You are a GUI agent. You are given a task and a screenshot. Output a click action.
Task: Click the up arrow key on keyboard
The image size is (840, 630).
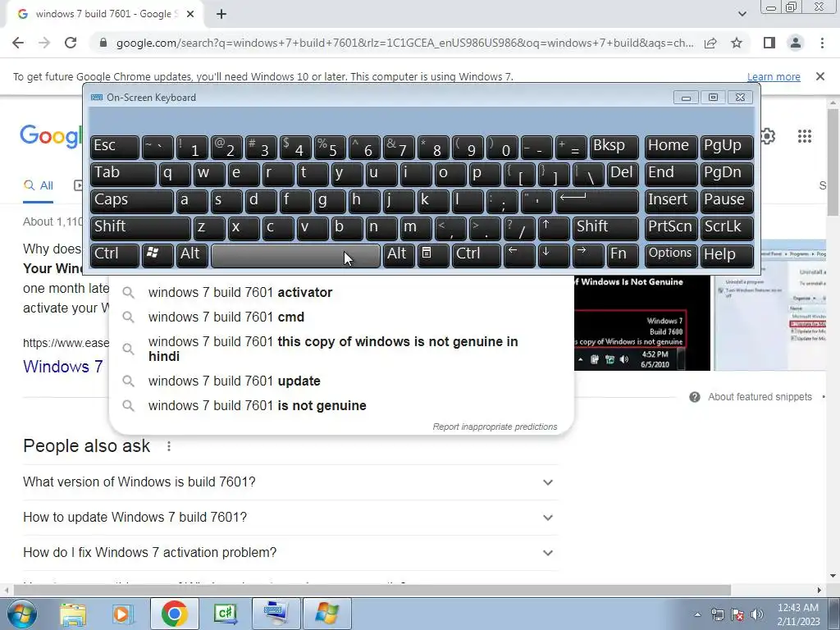pos(552,228)
